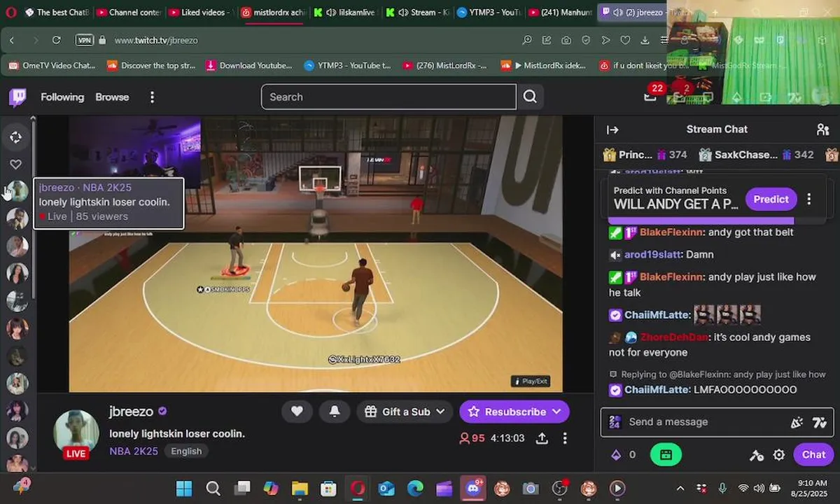The height and width of the screenshot is (504, 840).
Task: Open jbreezo channel avatar
Action: [76, 433]
